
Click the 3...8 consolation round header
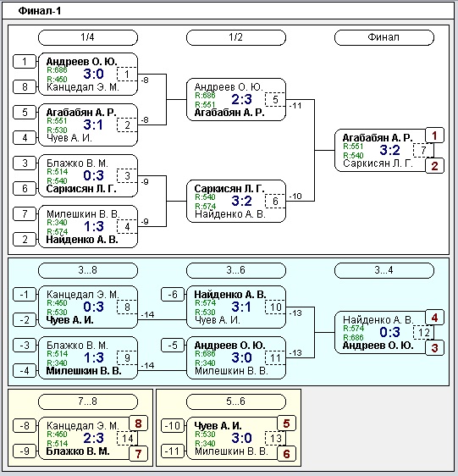pos(88,270)
